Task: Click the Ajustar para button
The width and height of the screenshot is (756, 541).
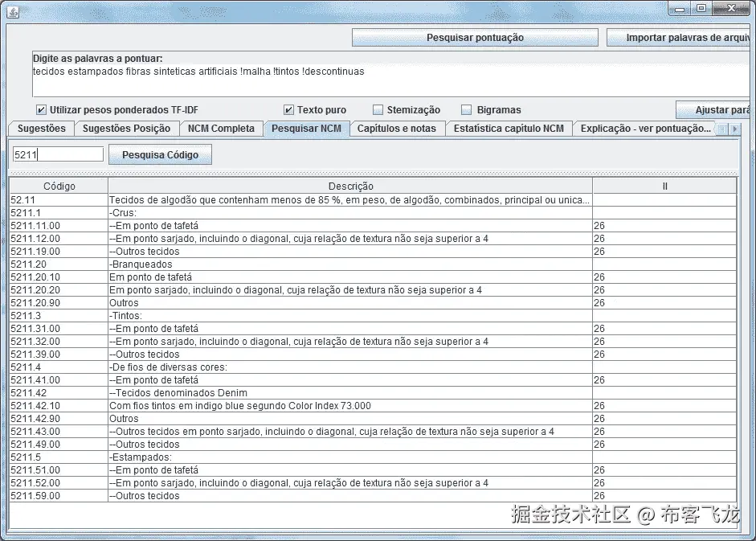Action: pyautogui.click(x=715, y=110)
